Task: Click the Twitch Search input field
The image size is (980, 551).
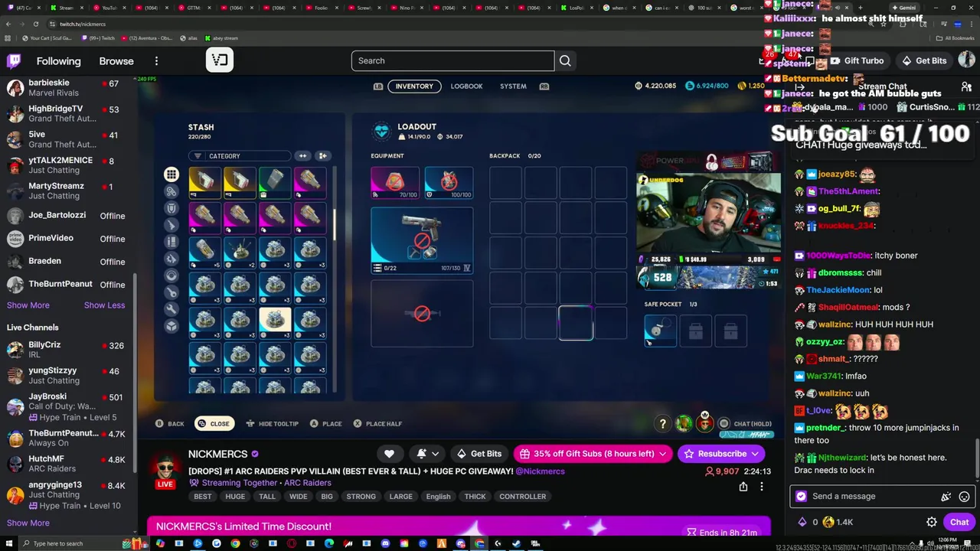Action: (452, 60)
